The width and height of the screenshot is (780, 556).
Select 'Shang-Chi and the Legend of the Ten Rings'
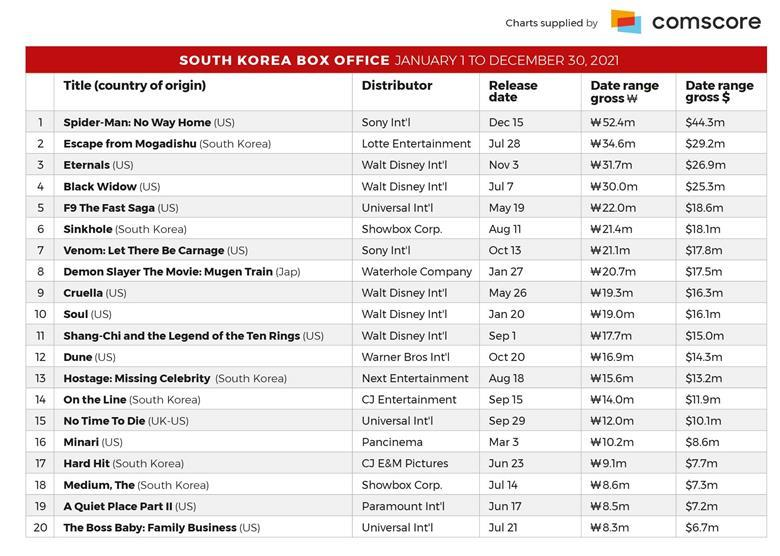[182, 336]
